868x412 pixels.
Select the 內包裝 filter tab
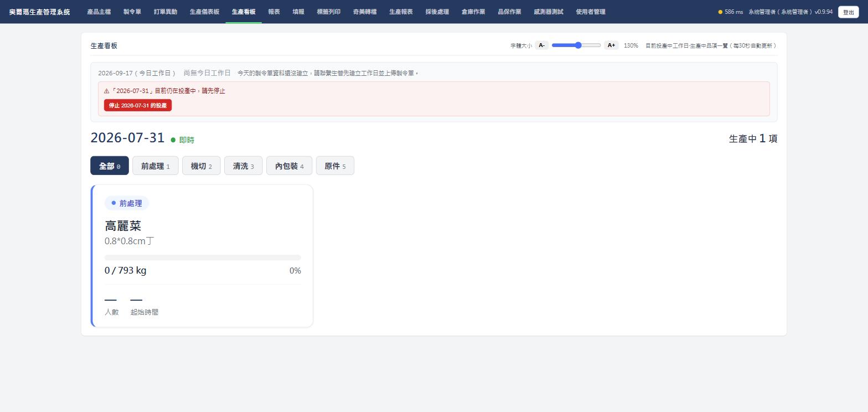point(289,166)
